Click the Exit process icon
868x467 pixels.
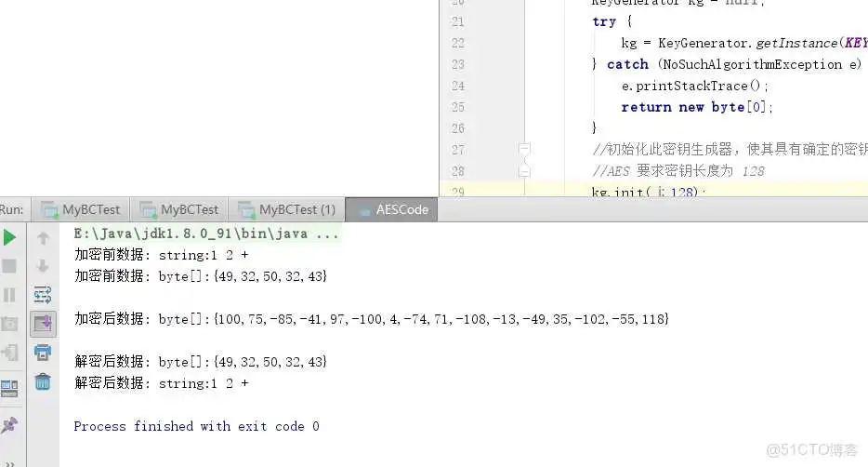[x=9, y=353]
